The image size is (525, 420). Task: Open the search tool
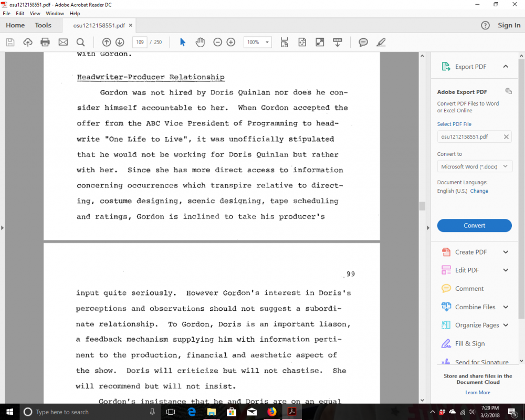(x=80, y=42)
